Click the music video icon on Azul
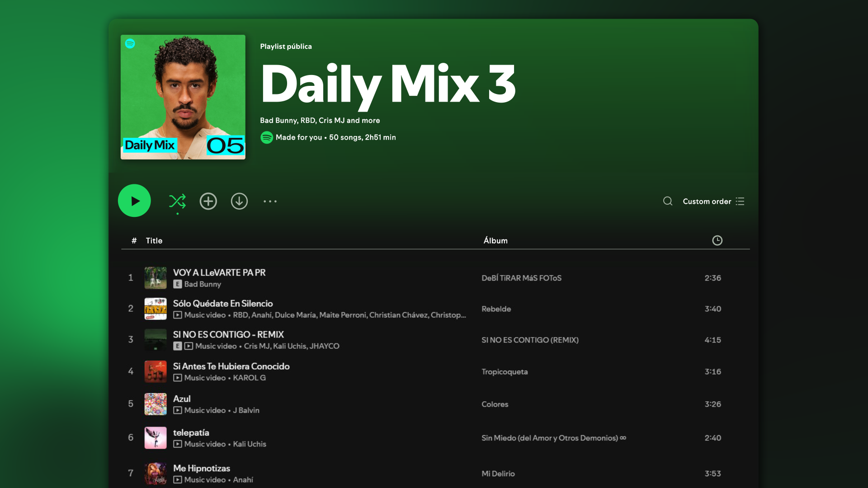 tap(178, 410)
